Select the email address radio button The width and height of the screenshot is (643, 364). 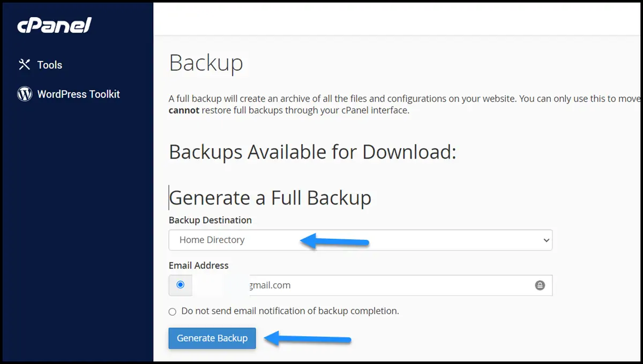[x=180, y=285]
